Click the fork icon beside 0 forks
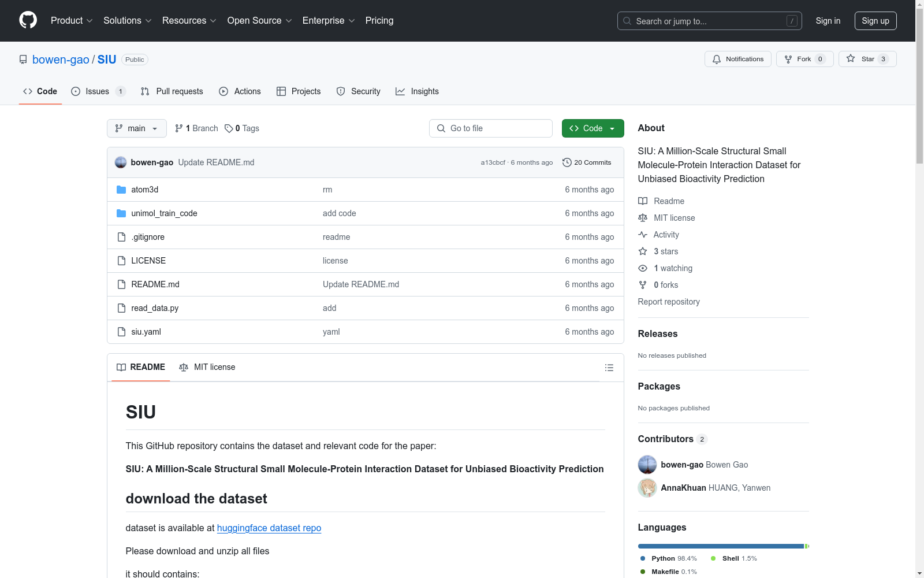This screenshot has height=578, width=924. [643, 285]
